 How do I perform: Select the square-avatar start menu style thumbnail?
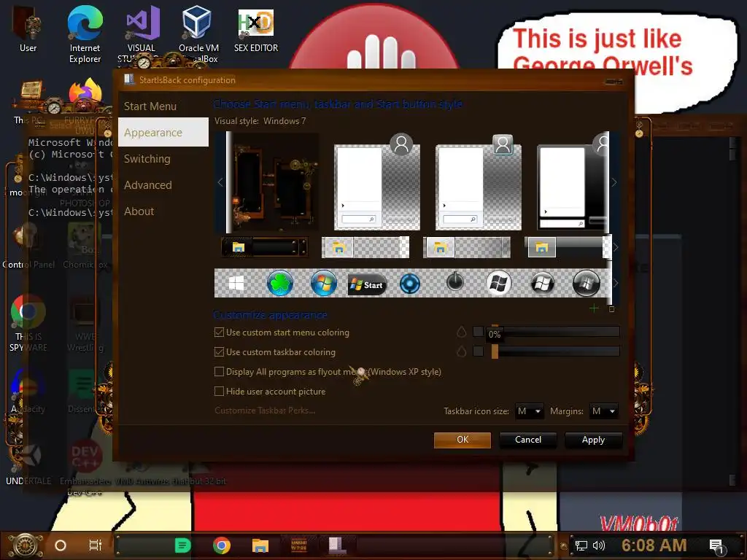(479, 182)
